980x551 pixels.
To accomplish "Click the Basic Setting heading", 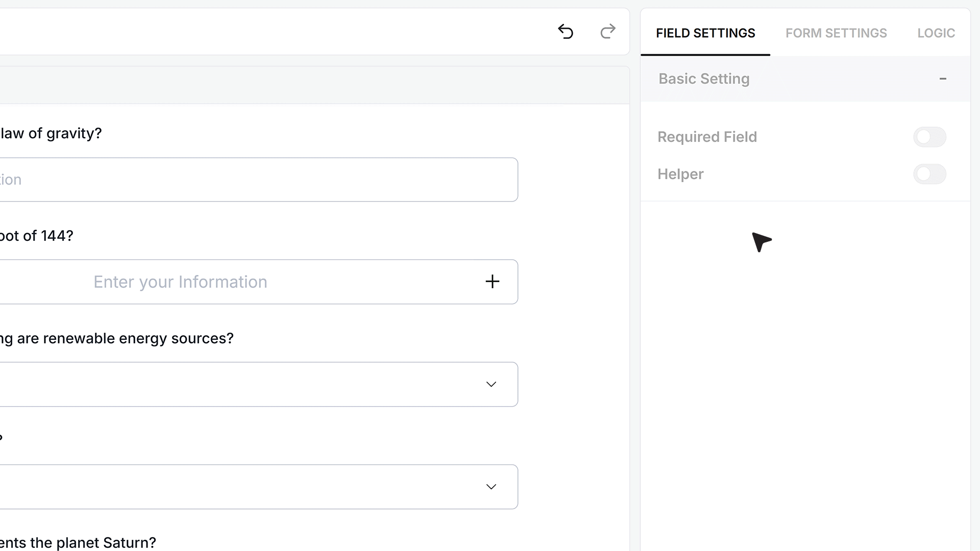I will [704, 79].
